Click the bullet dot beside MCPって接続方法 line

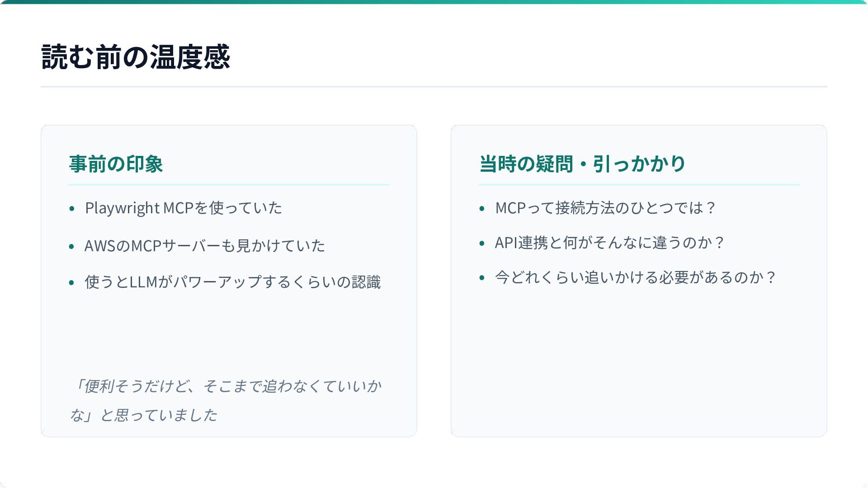pos(482,209)
